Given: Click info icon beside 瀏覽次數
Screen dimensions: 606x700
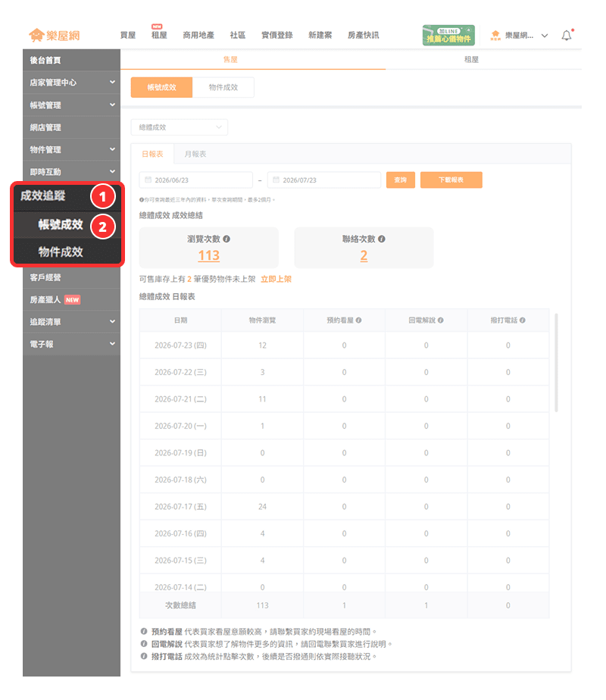Looking at the screenshot, I should point(226,239).
